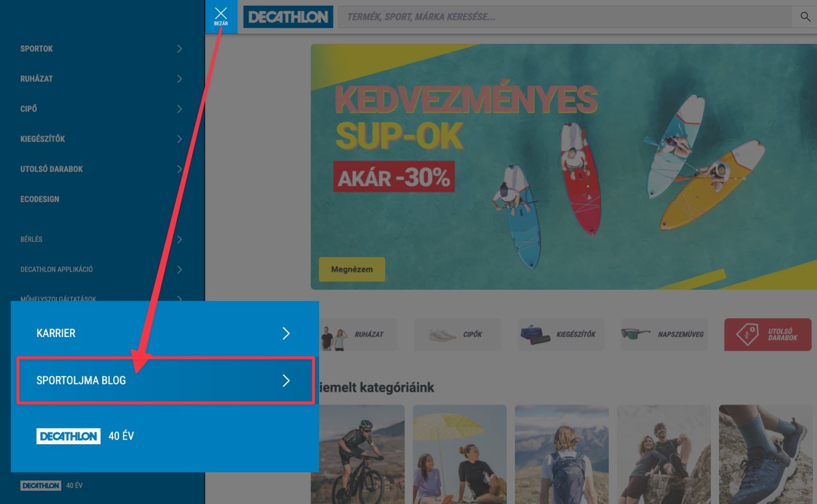Expand the chevron beside CIPŐ
This screenshot has height=504, width=817.
(x=179, y=109)
